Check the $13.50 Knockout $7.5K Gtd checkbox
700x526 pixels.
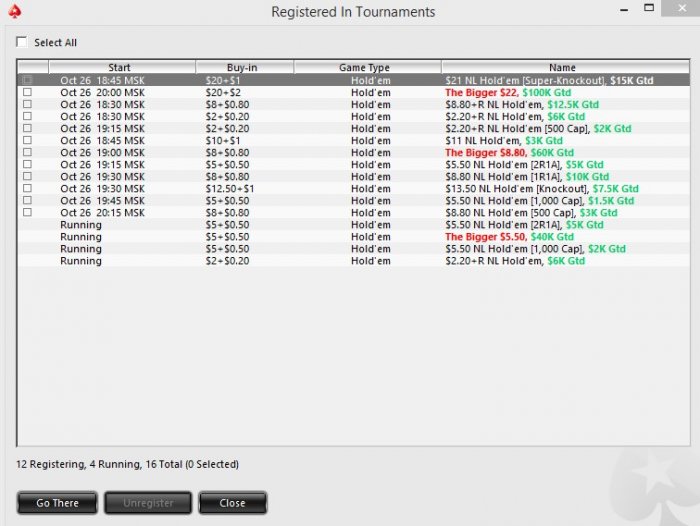click(27, 188)
